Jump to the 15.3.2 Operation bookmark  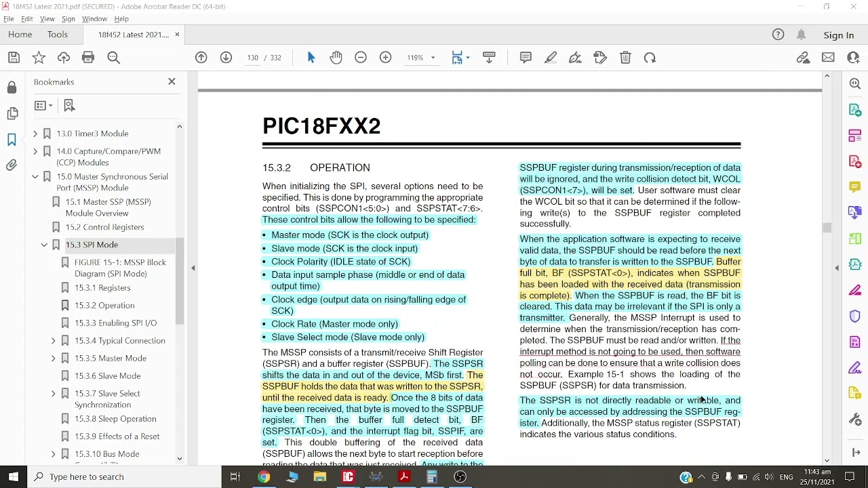(104, 306)
